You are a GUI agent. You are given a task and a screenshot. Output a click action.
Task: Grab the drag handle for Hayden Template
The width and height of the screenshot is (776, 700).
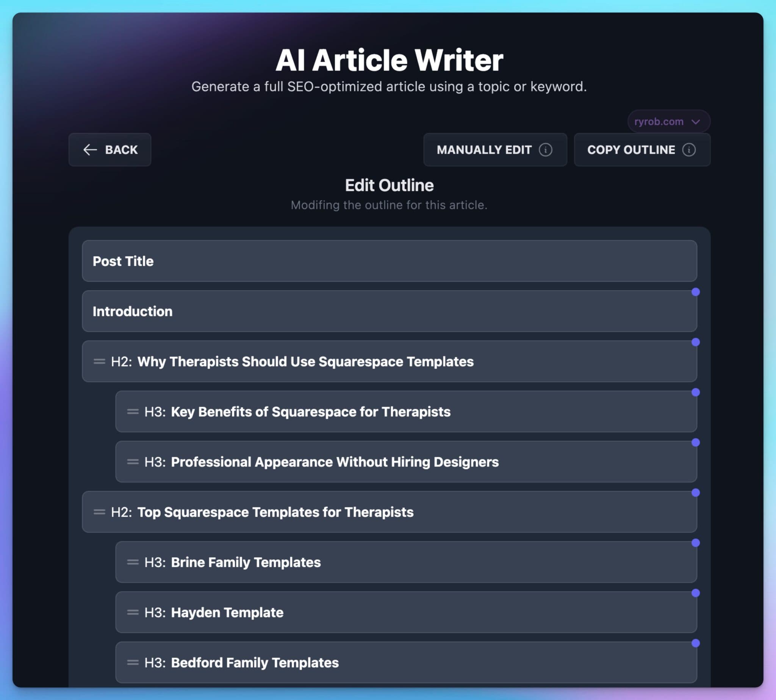pos(133,612)
